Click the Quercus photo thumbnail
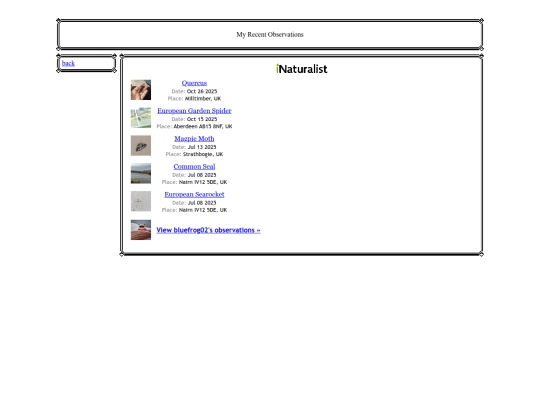The height and width of the screenshot is (405, 540). [x=141, y=90]
